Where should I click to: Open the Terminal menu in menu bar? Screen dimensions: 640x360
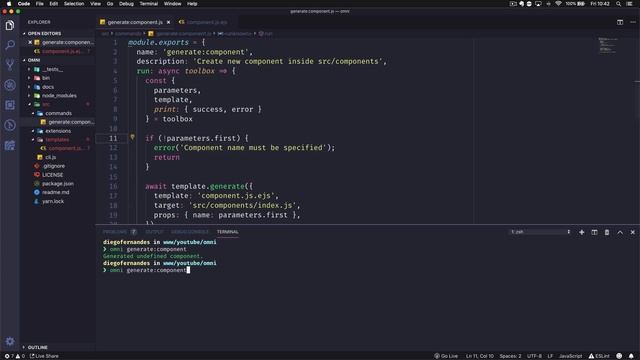click(149, 4)
